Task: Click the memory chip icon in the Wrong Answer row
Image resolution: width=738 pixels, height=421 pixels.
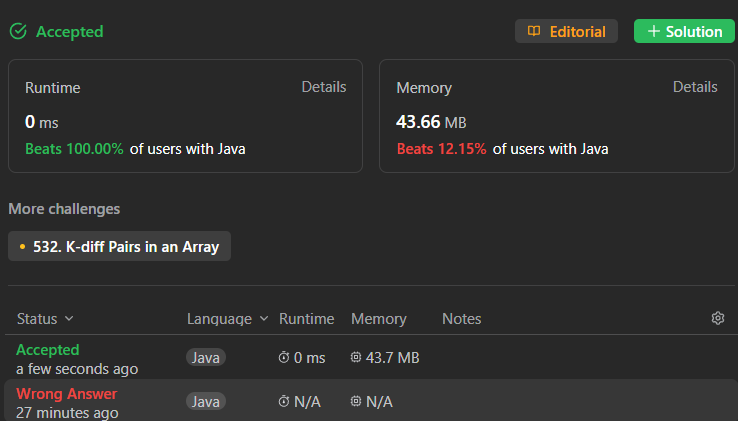Action: pos(356,401)
